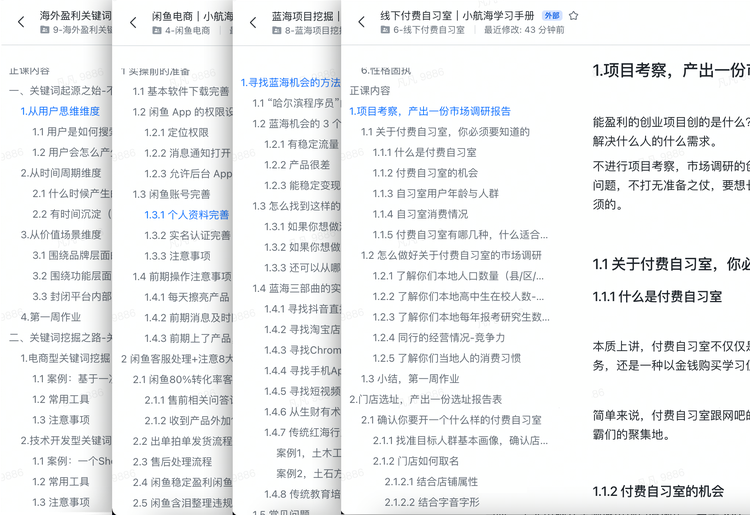The image size is (750, 515).
Task: Open outline item 2.1.2.2 结合字音字形
Action: coord(431,502)
